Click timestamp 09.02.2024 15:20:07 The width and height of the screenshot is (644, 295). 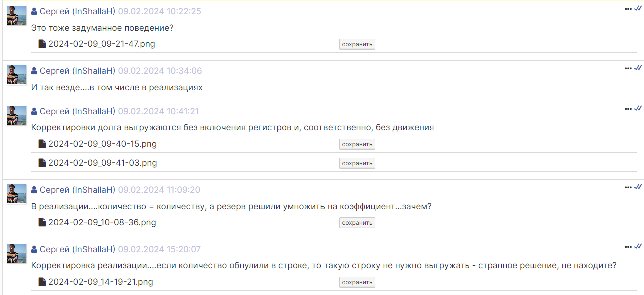(160, 249)
